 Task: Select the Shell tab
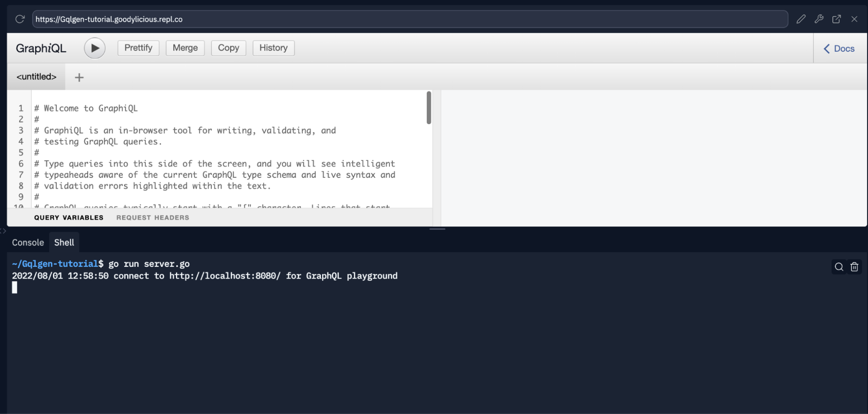(64, 242)
